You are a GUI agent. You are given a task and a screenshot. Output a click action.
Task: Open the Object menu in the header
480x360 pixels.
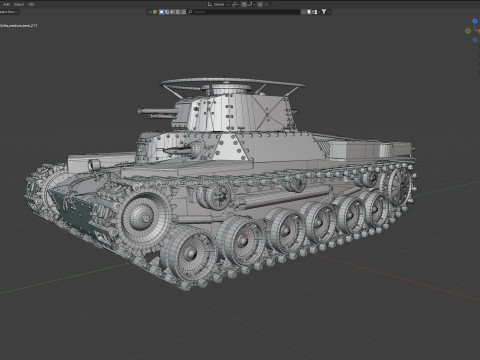point(19,4)
